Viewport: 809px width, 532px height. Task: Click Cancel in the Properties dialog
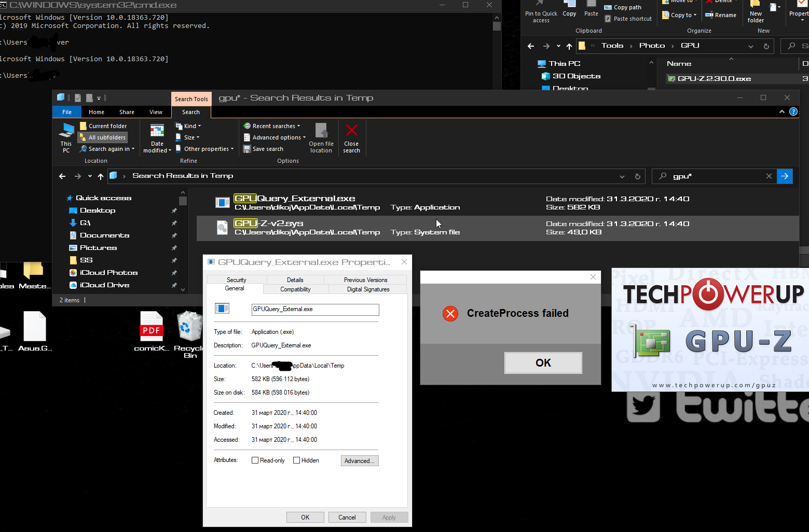click(x=347, y=517)
